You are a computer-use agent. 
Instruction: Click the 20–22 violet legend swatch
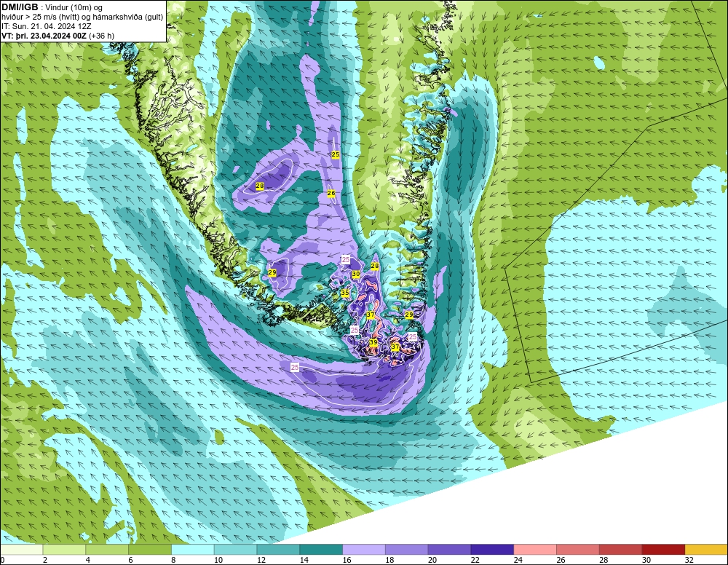pos(449,550)
